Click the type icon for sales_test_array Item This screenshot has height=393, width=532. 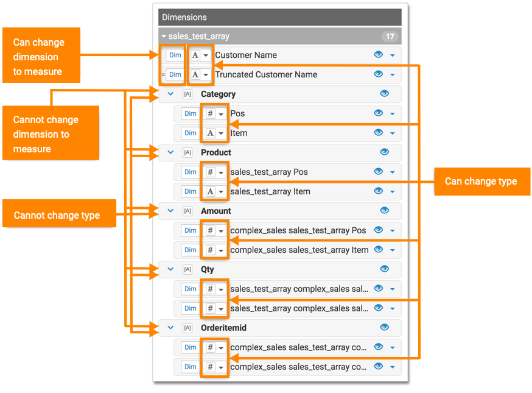point(211,192)
